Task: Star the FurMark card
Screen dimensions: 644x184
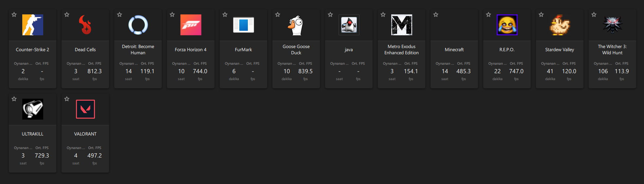Action: 225,14
